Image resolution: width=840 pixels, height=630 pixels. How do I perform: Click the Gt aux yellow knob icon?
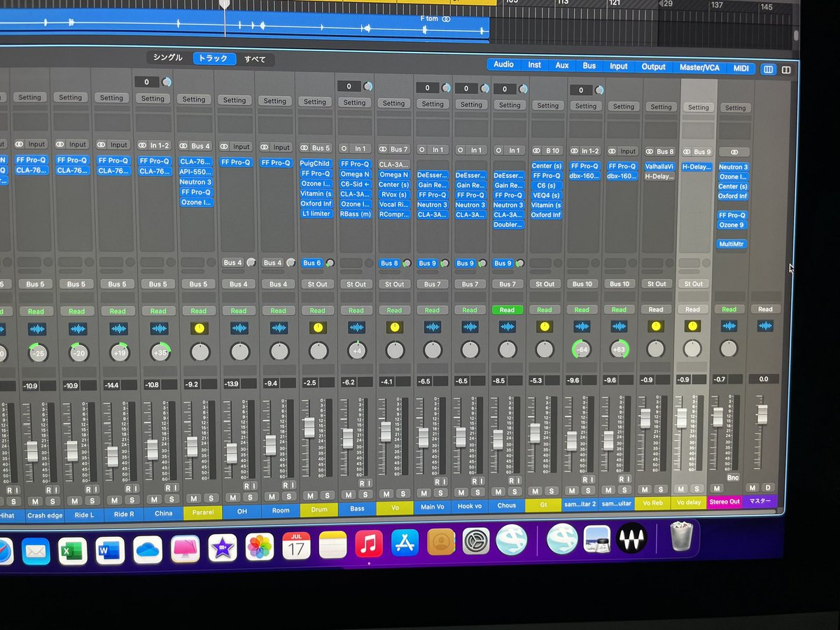tap(545, 327)
